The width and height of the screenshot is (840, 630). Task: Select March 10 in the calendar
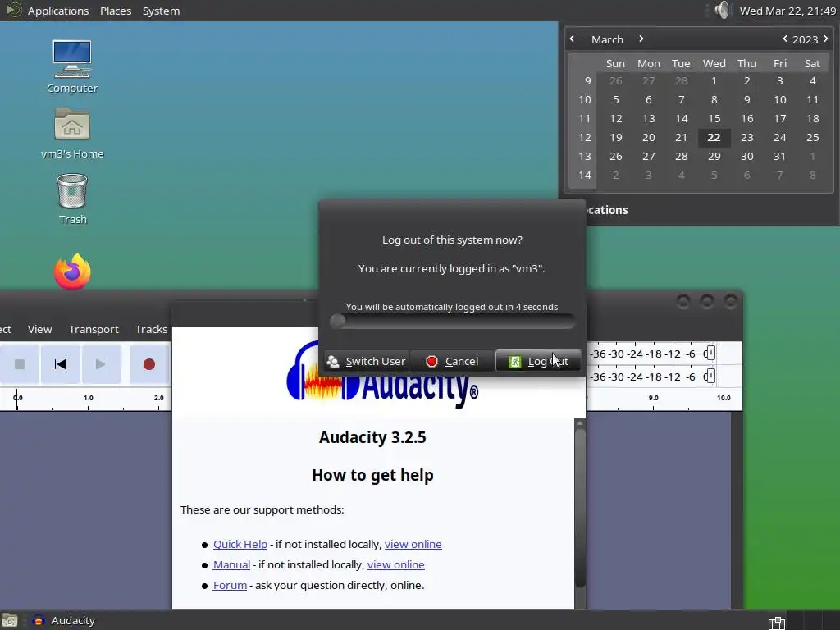(779, 99)
